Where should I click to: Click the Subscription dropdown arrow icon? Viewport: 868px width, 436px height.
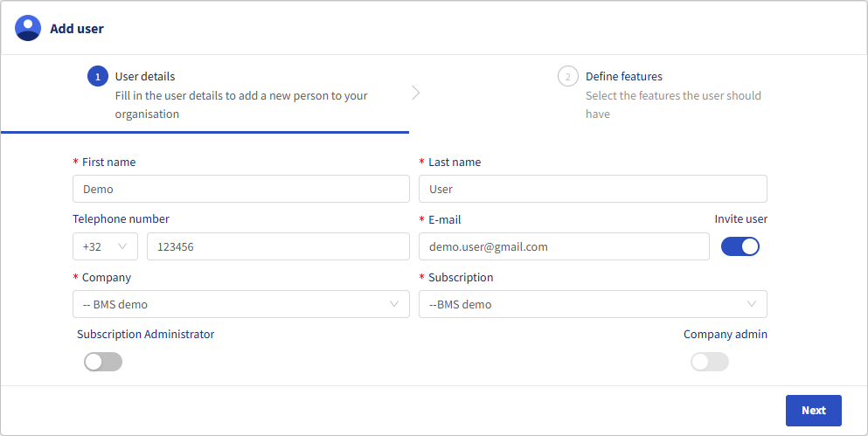[x=752, y=304]
